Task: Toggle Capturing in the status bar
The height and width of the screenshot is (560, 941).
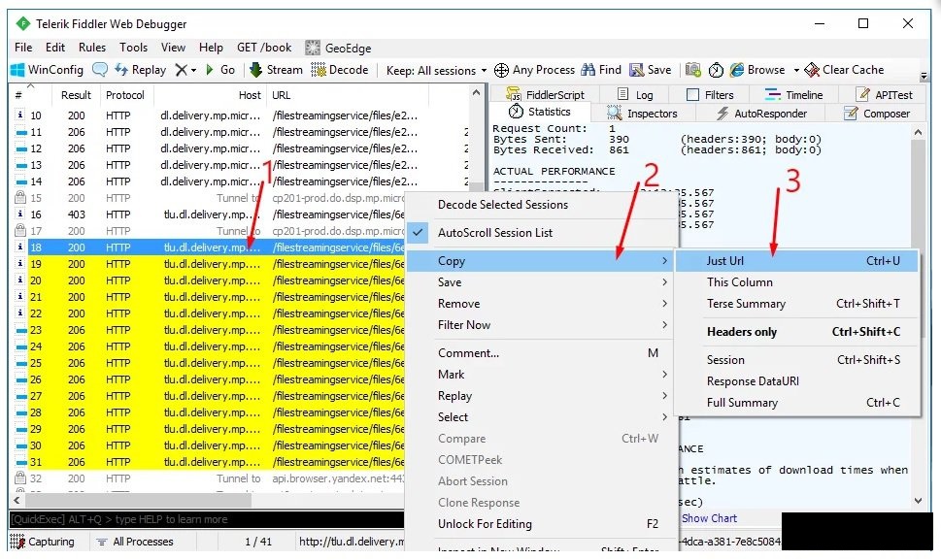Action: pyautogui.click(x=42, y=542)
